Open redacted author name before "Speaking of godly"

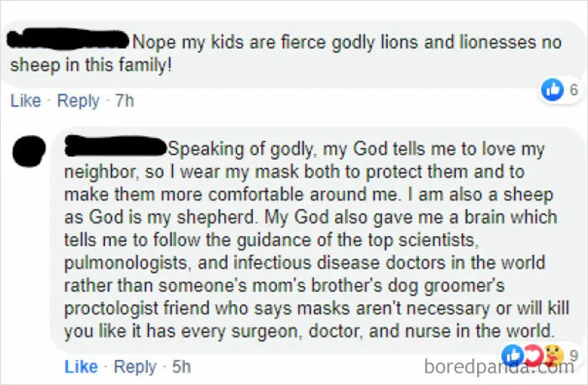pos(115,146)
